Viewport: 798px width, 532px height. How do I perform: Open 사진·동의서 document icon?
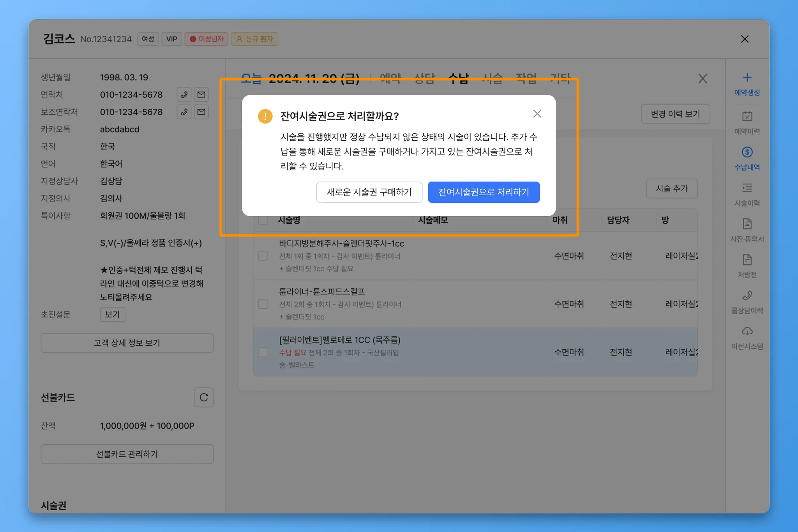click(x=747, y=224)
